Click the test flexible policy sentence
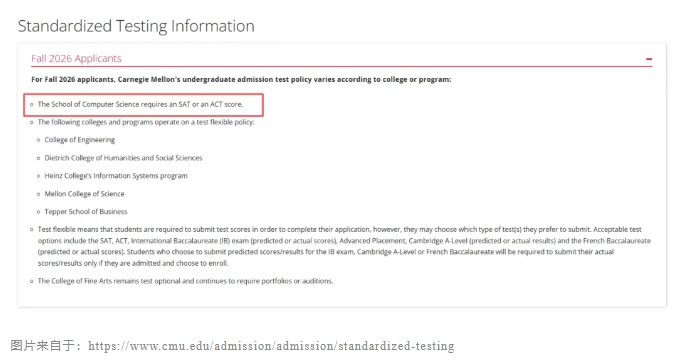The image size is (696, 362). (x=146, y=122)
